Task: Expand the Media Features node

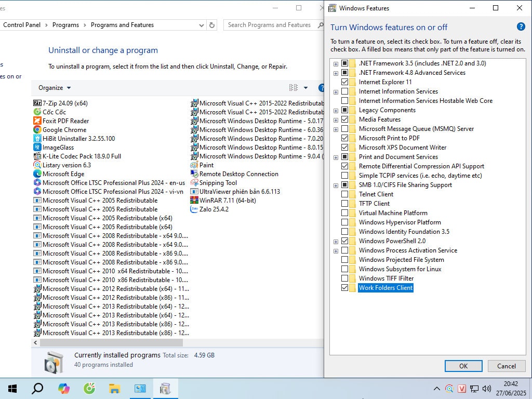Action: 336,119
